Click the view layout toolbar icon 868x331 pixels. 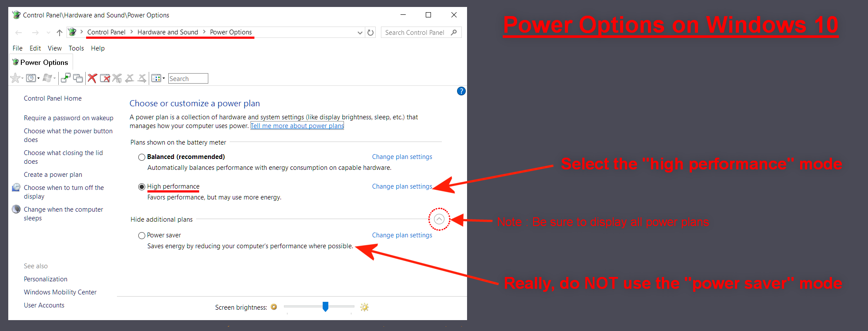tap(156, 78)
